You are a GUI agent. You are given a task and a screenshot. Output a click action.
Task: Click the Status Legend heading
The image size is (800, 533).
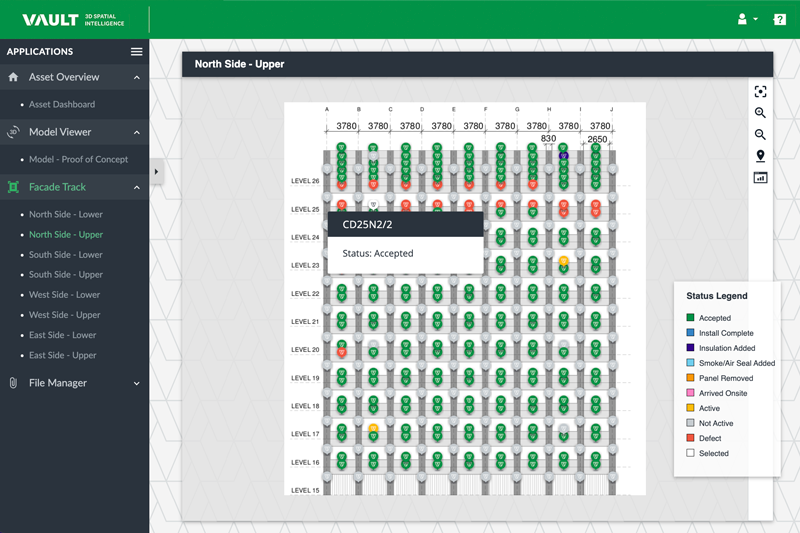(717, 296)
